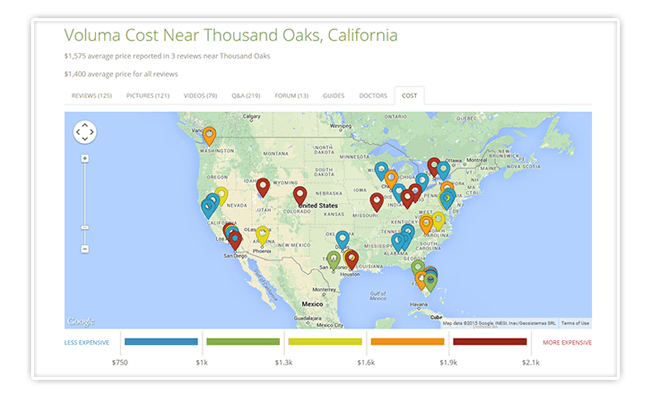Click the $1,575 average price text
Image resolution: width=650 pixels, height=397 pixels.
coord(167,56)
